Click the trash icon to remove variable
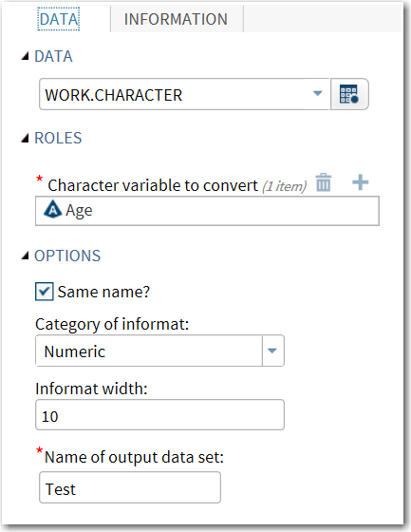 click(x=323, y=182)
